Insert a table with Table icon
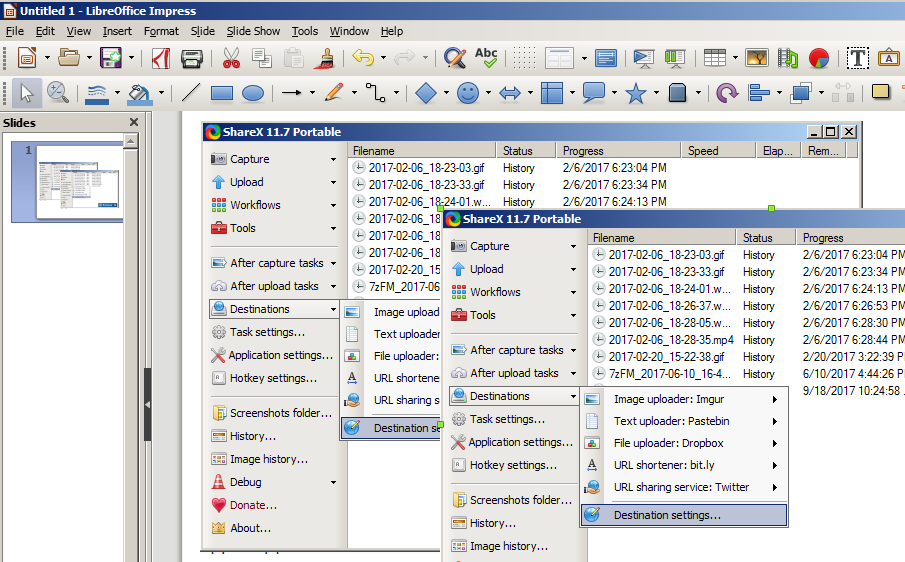Image resolution: width=905 pixels, height=562 pixels. (715, 58)
